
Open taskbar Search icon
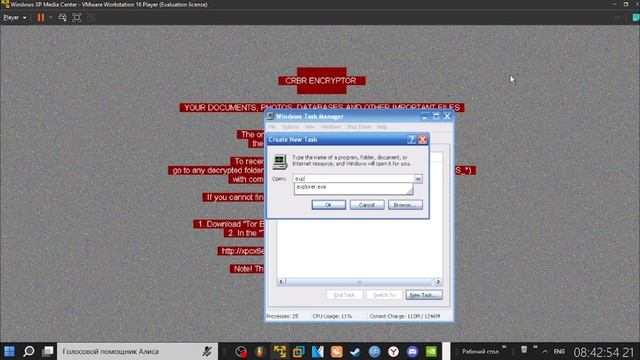29,351
